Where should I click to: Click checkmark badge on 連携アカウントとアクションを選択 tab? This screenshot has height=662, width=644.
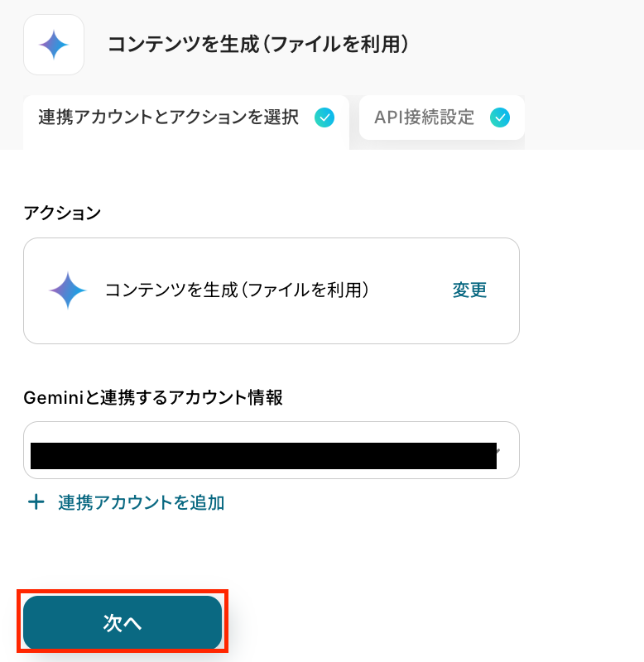click(x=324, y=118)
